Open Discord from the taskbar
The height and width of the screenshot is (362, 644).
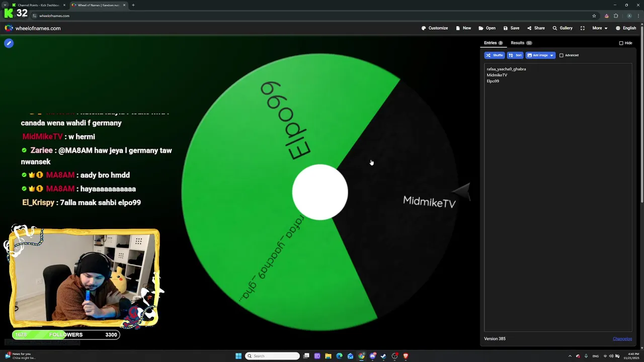point(372,356)
